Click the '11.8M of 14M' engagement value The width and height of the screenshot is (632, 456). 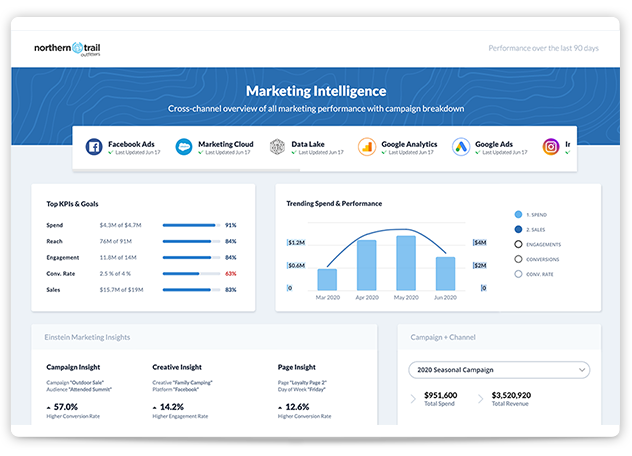pos(118,258)
